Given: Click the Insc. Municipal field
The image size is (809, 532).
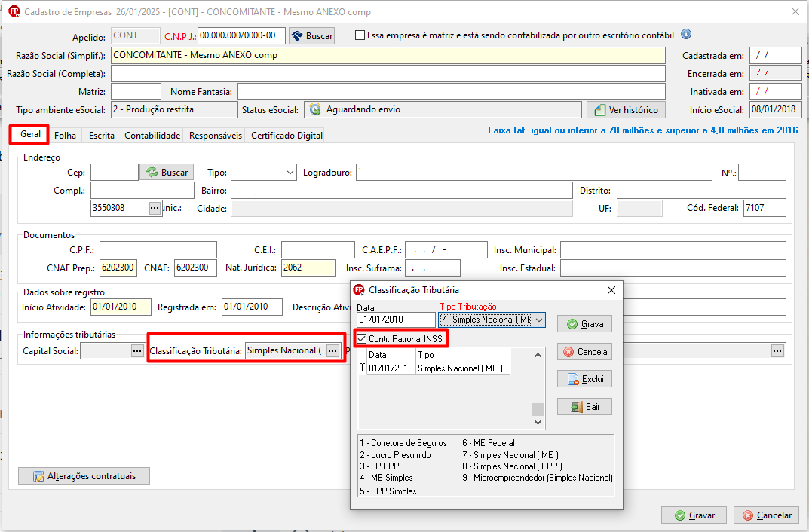Looking at the screenshot, I should (673, 250).
